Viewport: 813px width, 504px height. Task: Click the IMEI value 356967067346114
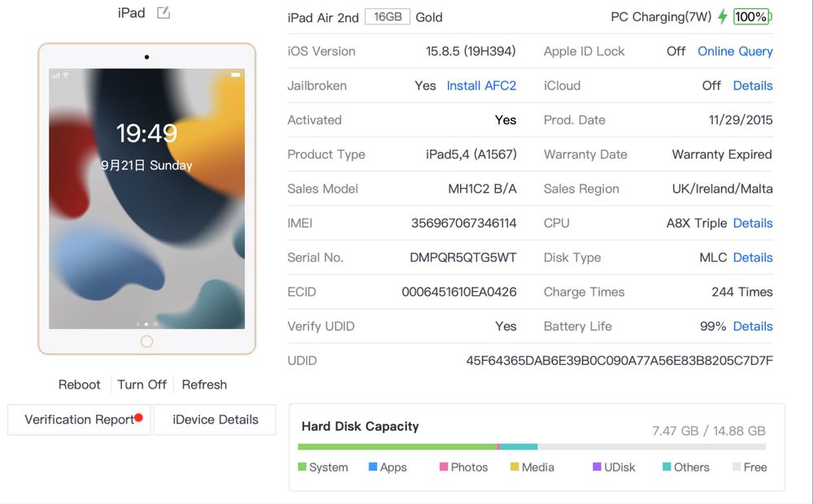point(463,223)
